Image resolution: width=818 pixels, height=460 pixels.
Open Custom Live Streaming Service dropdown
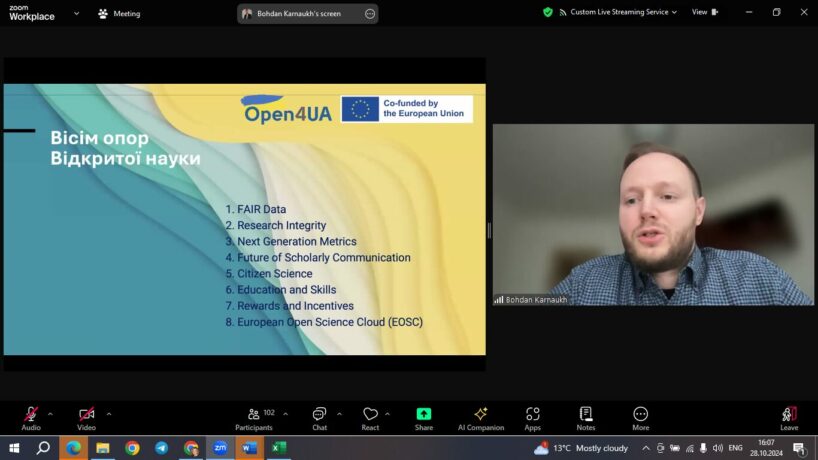tap(617, 12)
